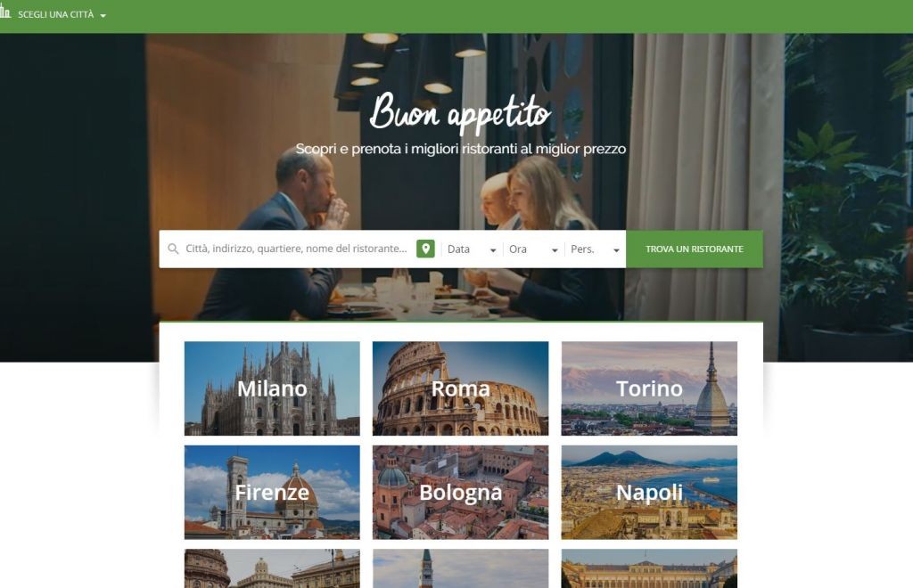Open the bottom-middle tile with bell tower
The width and height of the screenshot is (913, 588).
461,568
